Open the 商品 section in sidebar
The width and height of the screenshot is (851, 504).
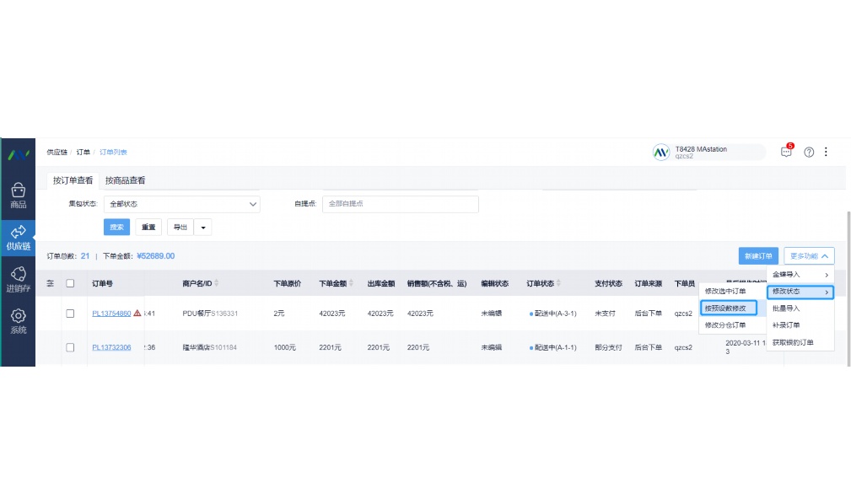[17, 194]
